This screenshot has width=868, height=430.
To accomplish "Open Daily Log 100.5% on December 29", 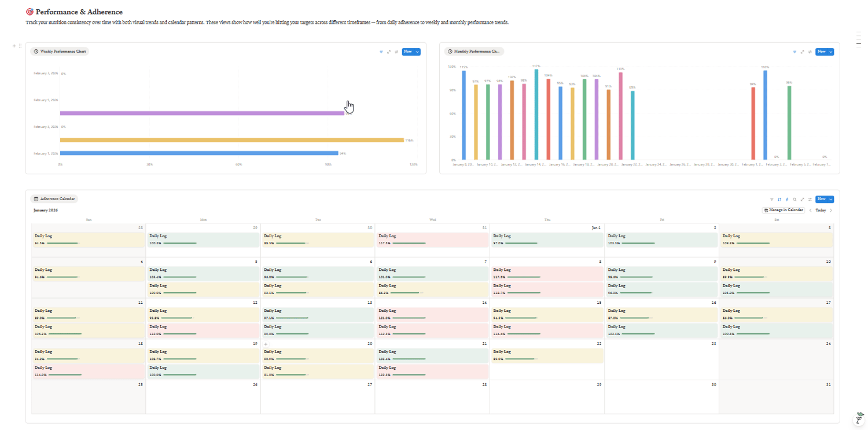I will click(x=203, y=240).
